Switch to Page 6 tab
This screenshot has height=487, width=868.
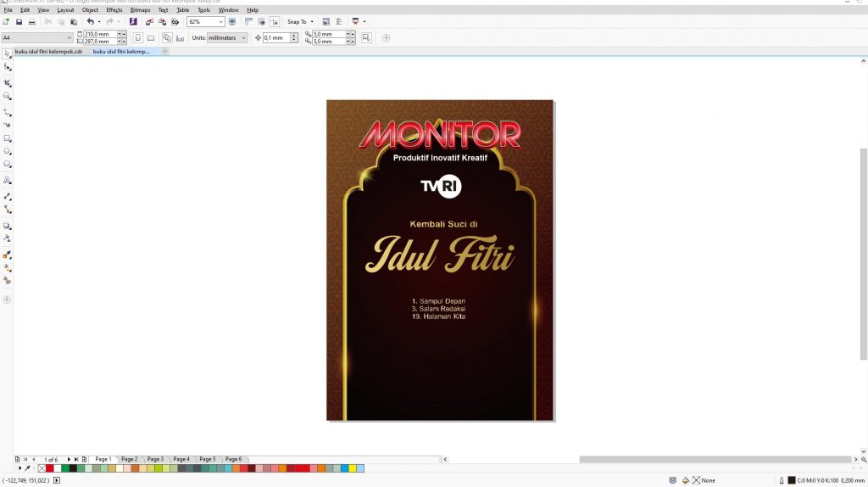(x=233, y=459)
